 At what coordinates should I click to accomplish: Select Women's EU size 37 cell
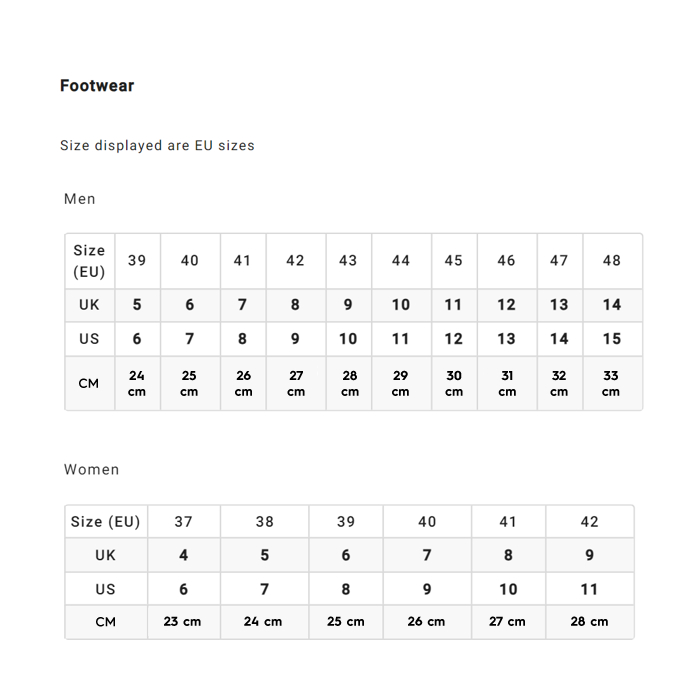pos(184,521)
